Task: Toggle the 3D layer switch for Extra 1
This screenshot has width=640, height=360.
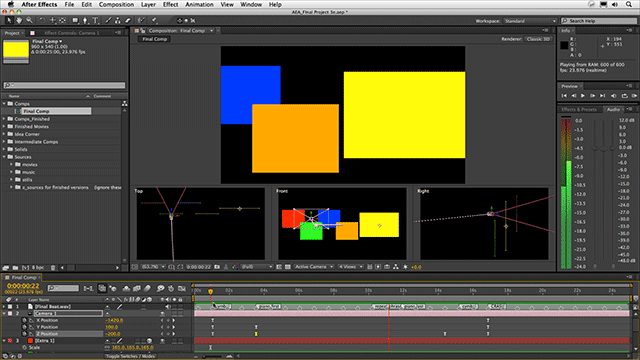Action: pyautogui.click(x=149, y=341)
